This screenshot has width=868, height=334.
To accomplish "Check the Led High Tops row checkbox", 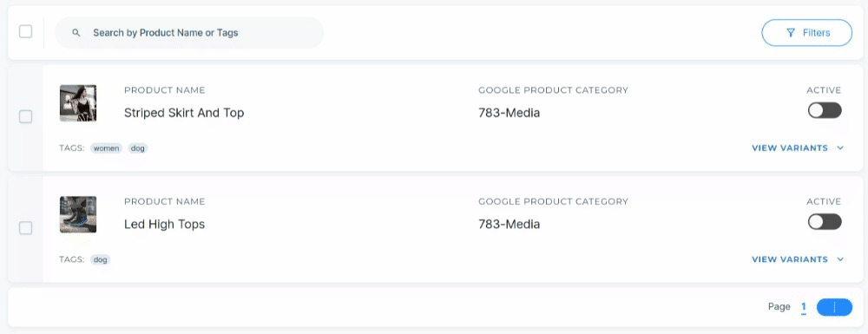I will click(25, 228).
